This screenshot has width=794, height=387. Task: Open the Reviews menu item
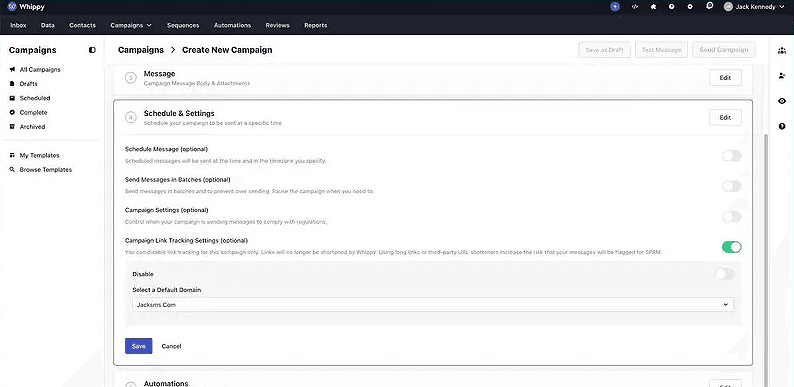(277, 25)
